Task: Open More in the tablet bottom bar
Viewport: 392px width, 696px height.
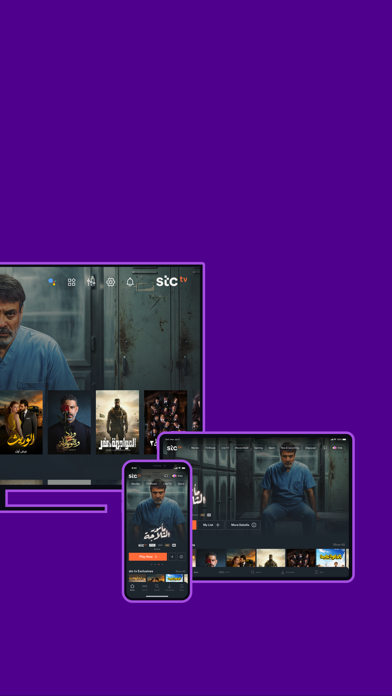Action: pos(319,572)
